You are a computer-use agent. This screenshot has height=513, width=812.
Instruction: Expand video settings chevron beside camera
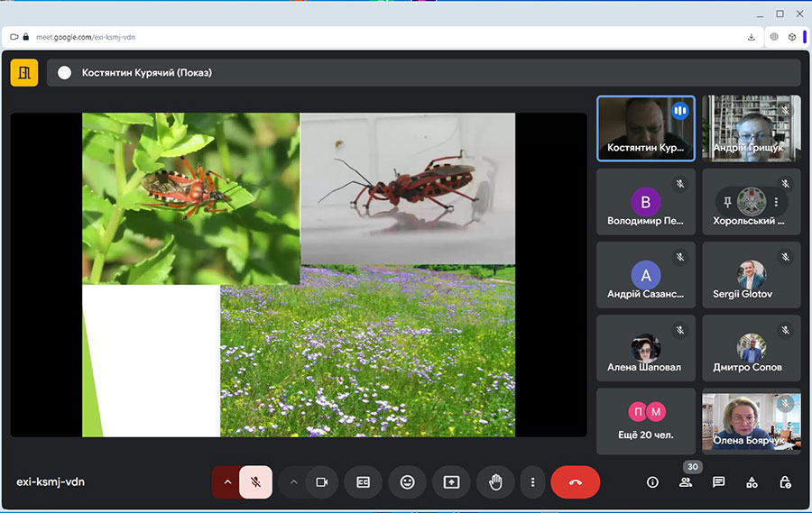click(x=293, y=482)
